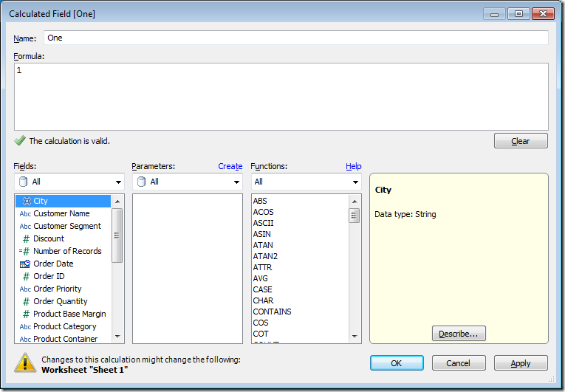
Task: Click the Create parameter link
Action: click(x=230, y=166)
